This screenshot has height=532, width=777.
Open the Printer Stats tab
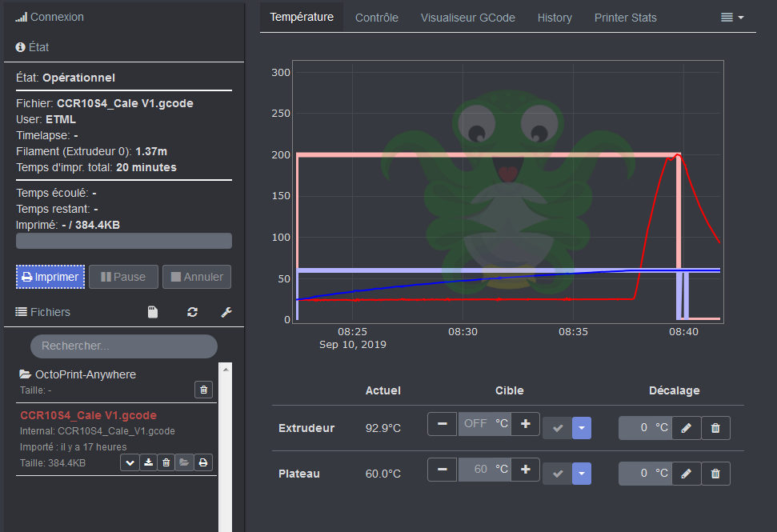(626, 18)
